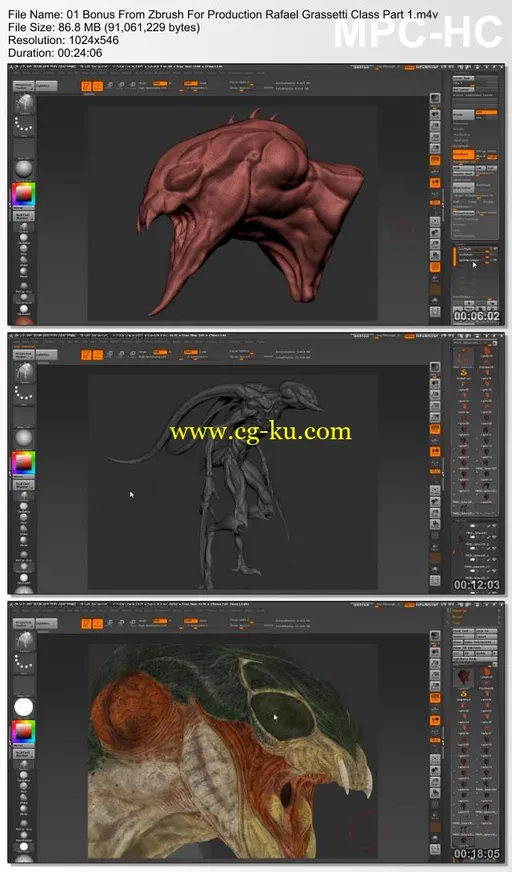Pick color in 00:12:03 color picker

click(24, 463)
